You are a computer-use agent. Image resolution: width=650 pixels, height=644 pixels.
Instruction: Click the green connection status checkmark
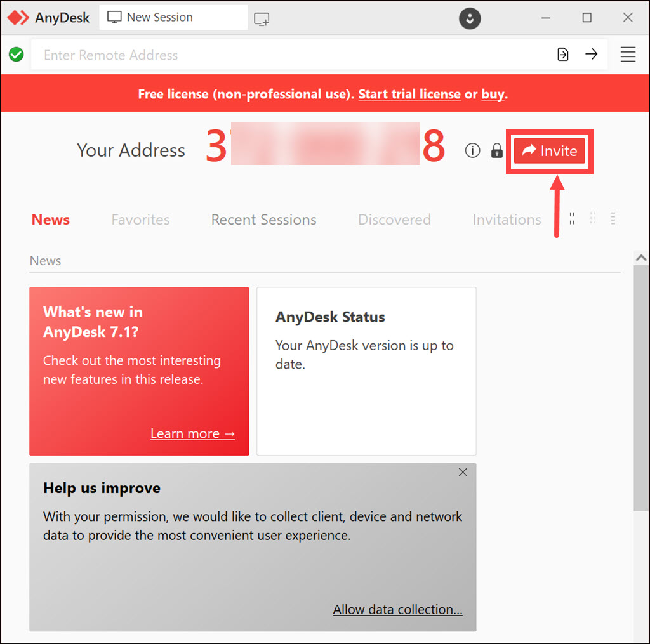click(16, 55)
